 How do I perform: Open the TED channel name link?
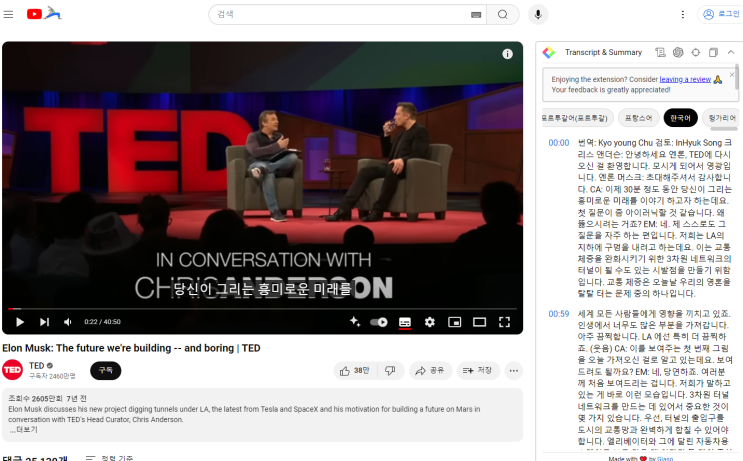coord(36,365)
